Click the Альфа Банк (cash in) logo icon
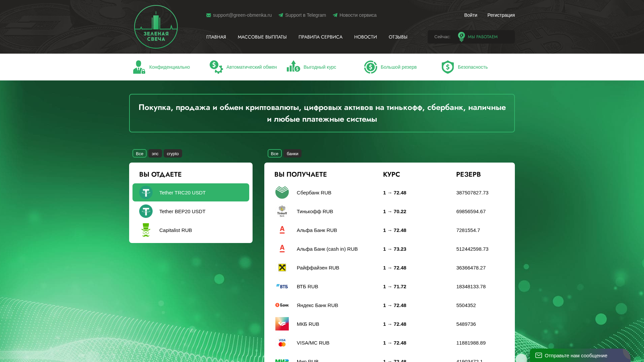Viewport: 644px width, 362px height. (x=282, y=249)
